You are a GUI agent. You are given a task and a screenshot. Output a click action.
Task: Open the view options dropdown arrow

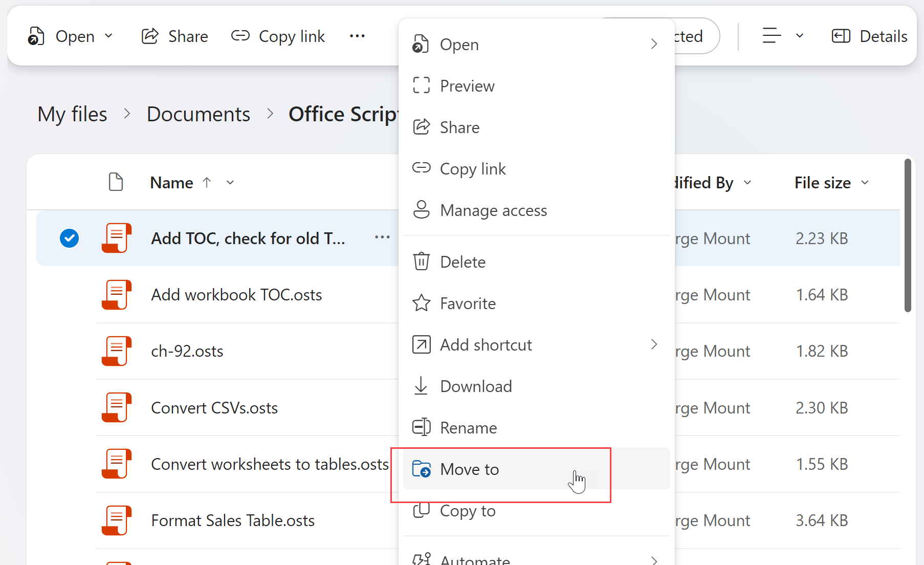click(800, 36)
